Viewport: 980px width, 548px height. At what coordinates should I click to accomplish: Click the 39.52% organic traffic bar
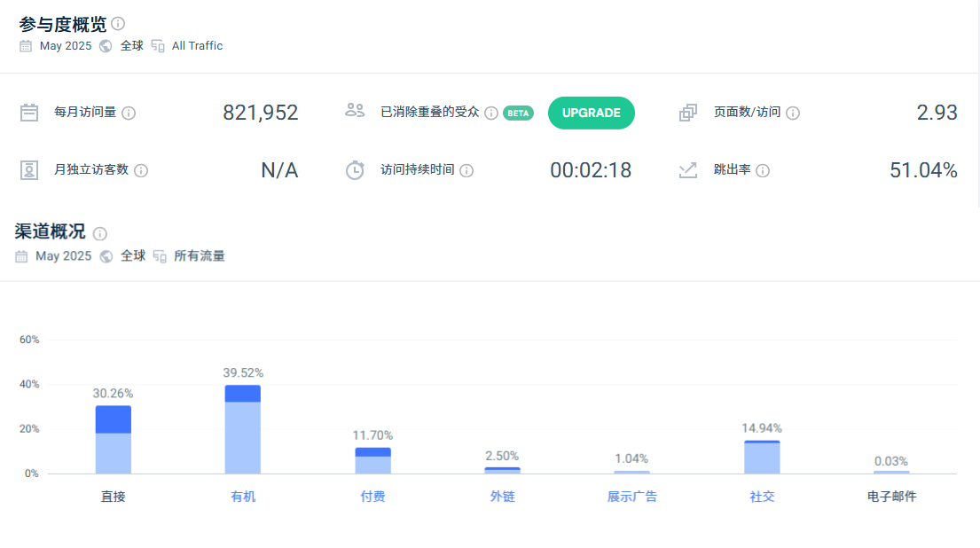[243, 430]
